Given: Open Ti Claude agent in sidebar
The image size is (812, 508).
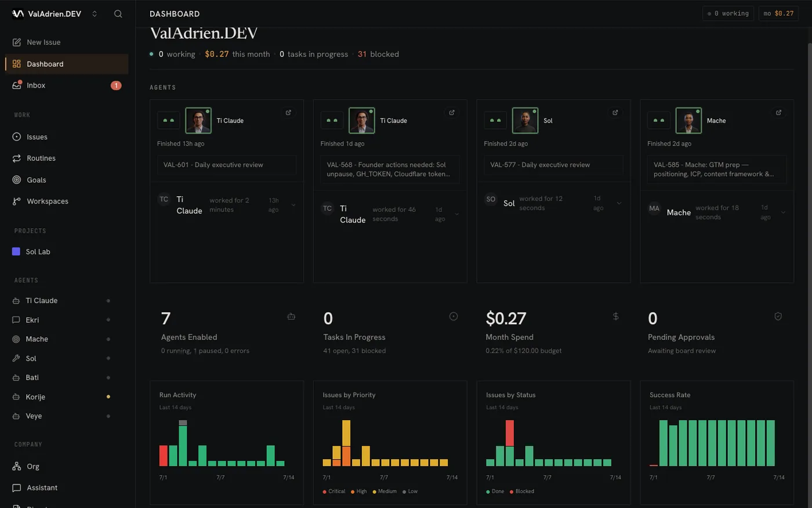Looking at the screenshot, I should (67, 301).
